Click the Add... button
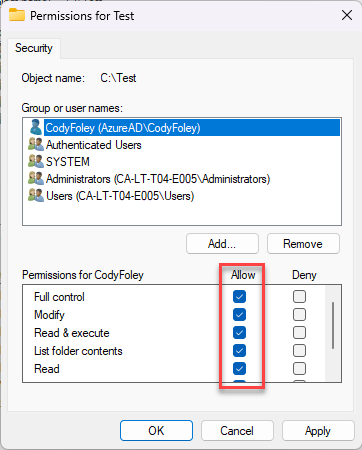Viewport: 362px width, 450px height. [x=222, y=244]
